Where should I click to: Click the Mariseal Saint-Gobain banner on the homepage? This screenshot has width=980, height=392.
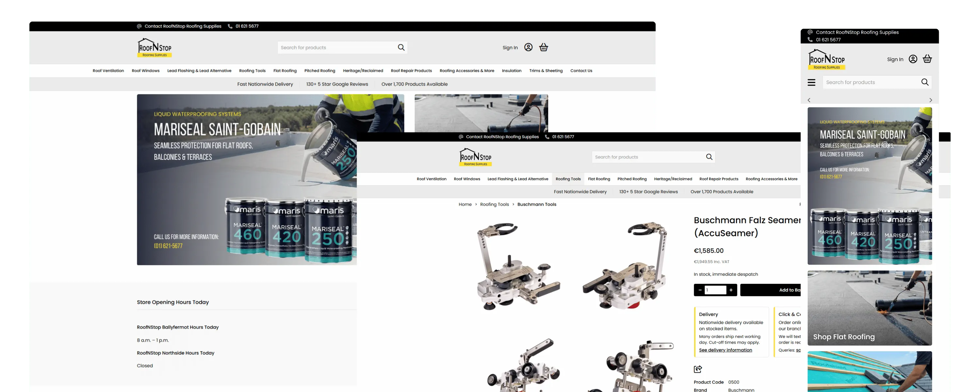pos(247,180)
